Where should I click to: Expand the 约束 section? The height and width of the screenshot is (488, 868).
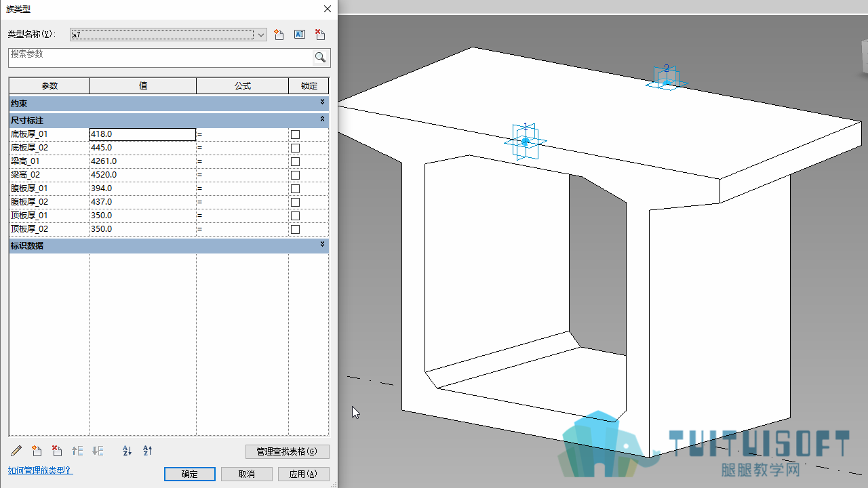pos(323,102)
